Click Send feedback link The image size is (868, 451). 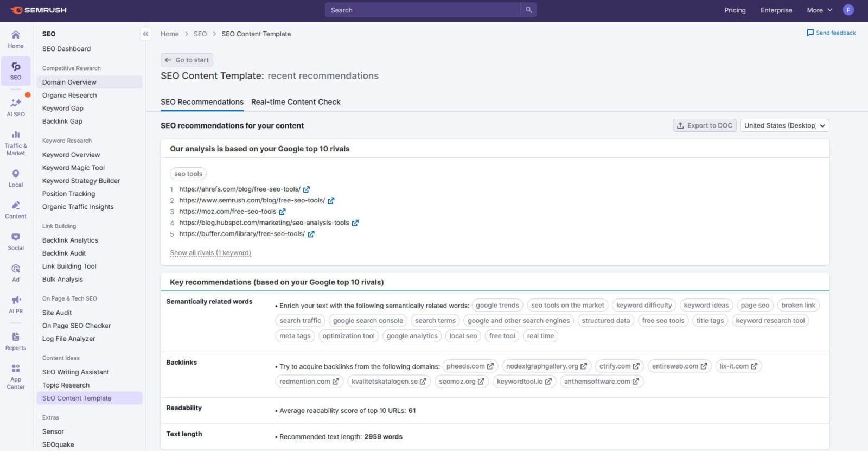point(831,33)
